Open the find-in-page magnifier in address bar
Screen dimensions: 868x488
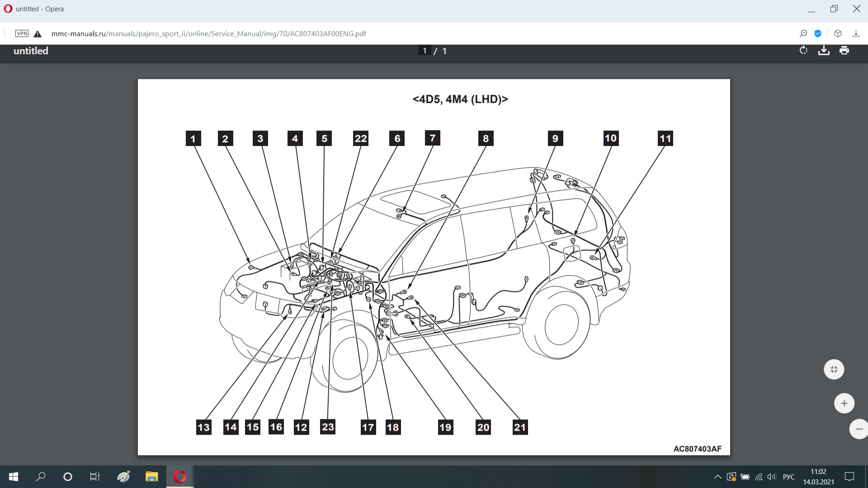[x=803, y=33]
